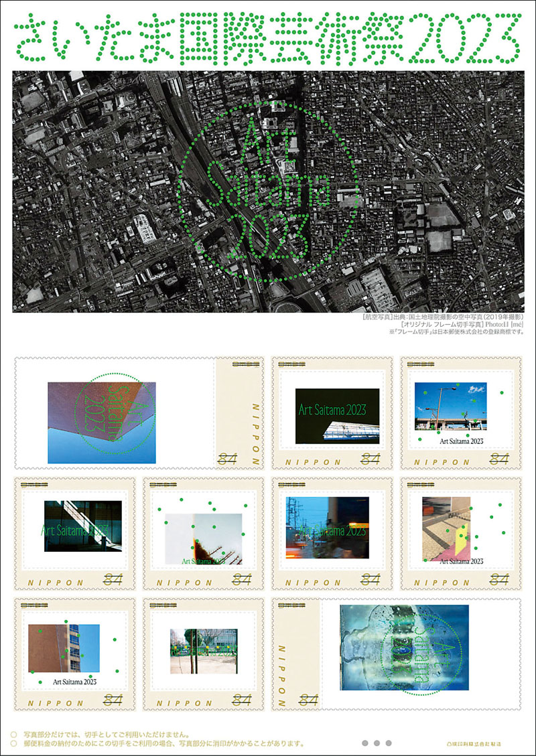Click the hollow circle bullet beside the first footer note
Image resolution: width=536 pixels, height=756 pixels.
pyautogui.click(x=14, y=734)
